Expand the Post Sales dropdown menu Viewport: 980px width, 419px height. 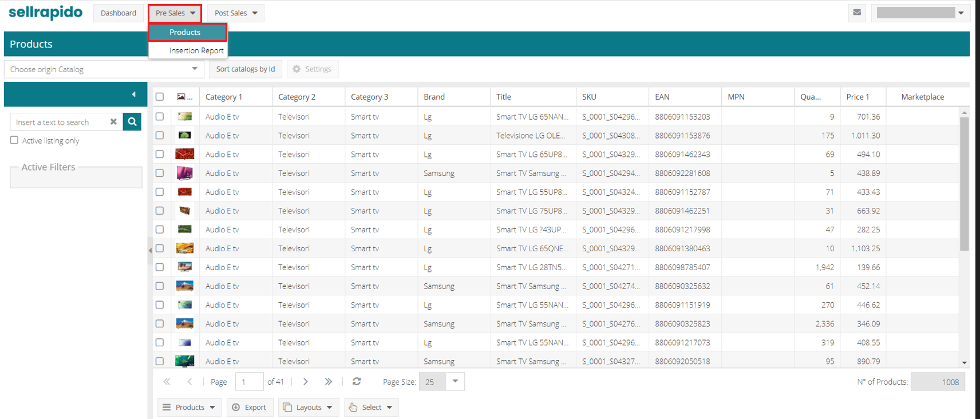pyautogui.click(x=236, y=13)
